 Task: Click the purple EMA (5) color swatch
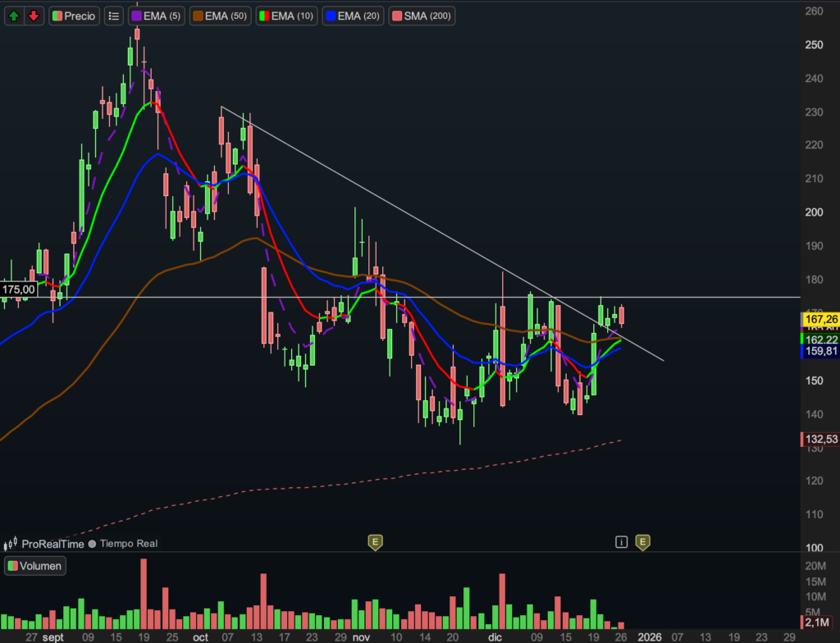(136, 16)
